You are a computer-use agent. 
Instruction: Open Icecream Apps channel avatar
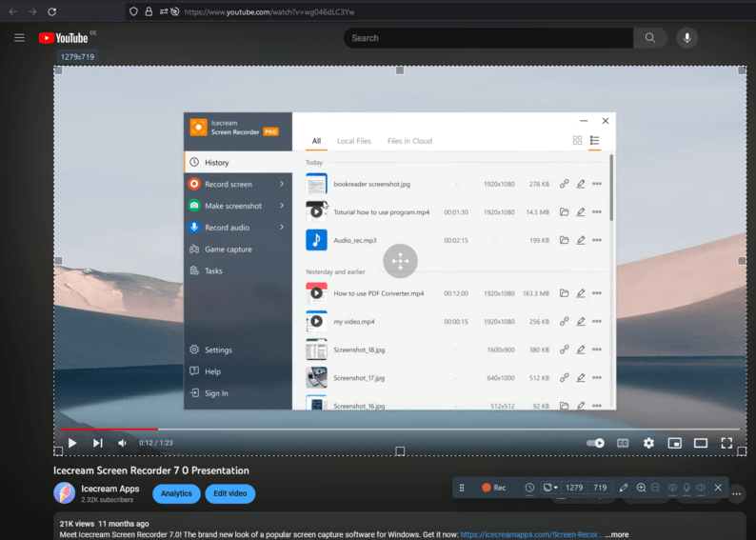point(65,492)
